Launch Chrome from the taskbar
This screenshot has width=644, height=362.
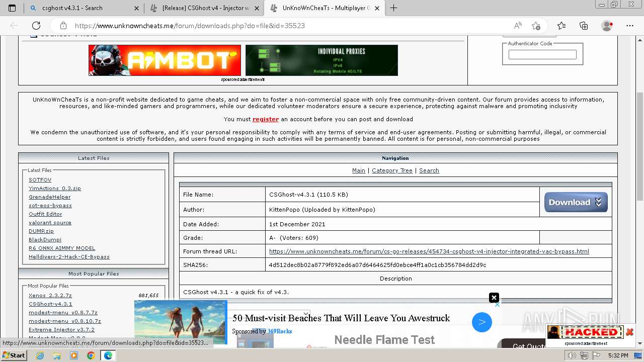point(91,355)
